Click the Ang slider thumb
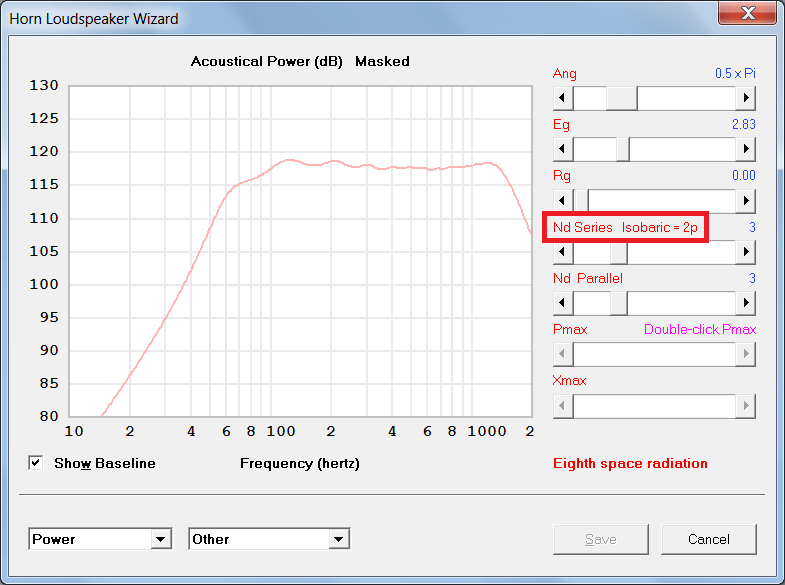This screenshot has height=585, width=785. [x=622, y=98]
